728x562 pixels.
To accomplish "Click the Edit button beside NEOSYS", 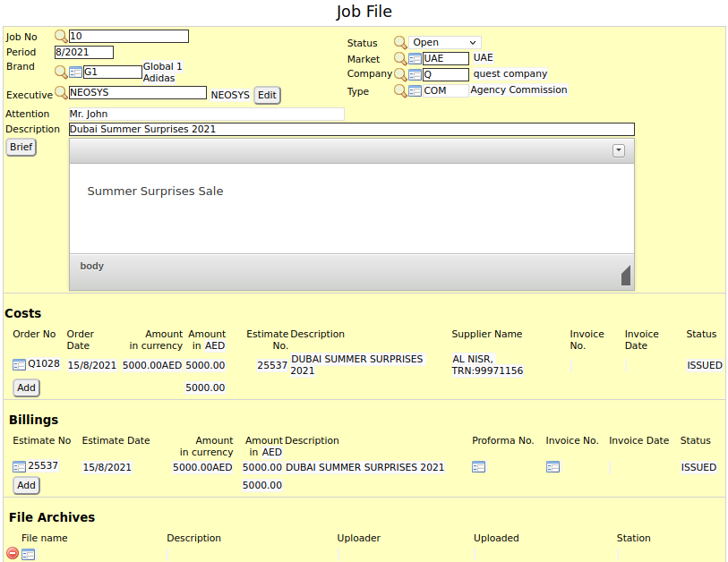I will tap(267, 95).
